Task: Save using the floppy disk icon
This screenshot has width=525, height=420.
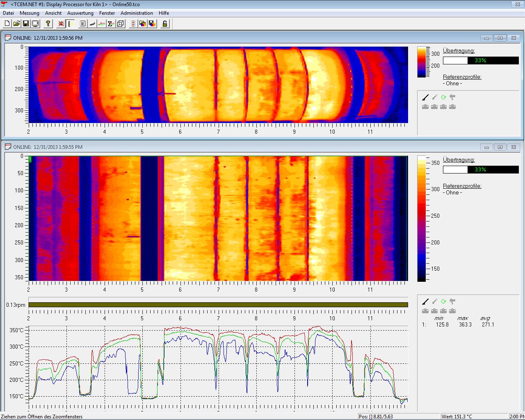Action: [x=26, y=24]
